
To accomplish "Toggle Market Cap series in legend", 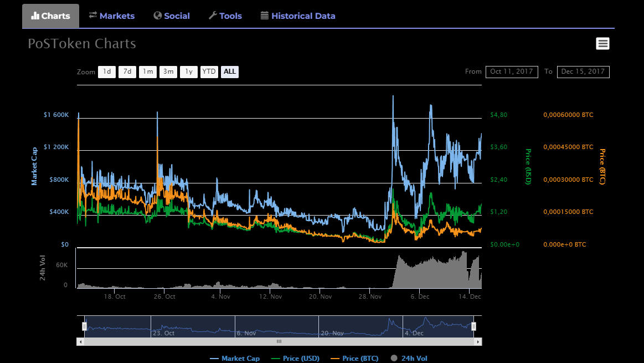I will [x=235, y=359].
